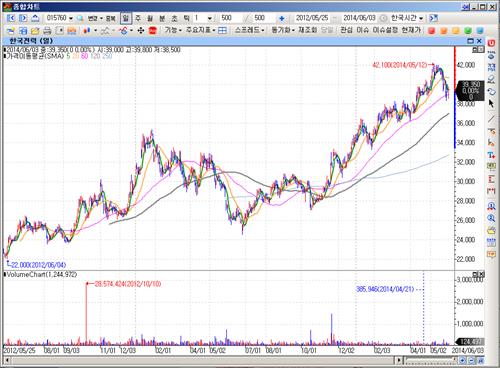Select the arrow pointer tool in right sidebar
The image size is (500, 368).
[x=491, y=103]
